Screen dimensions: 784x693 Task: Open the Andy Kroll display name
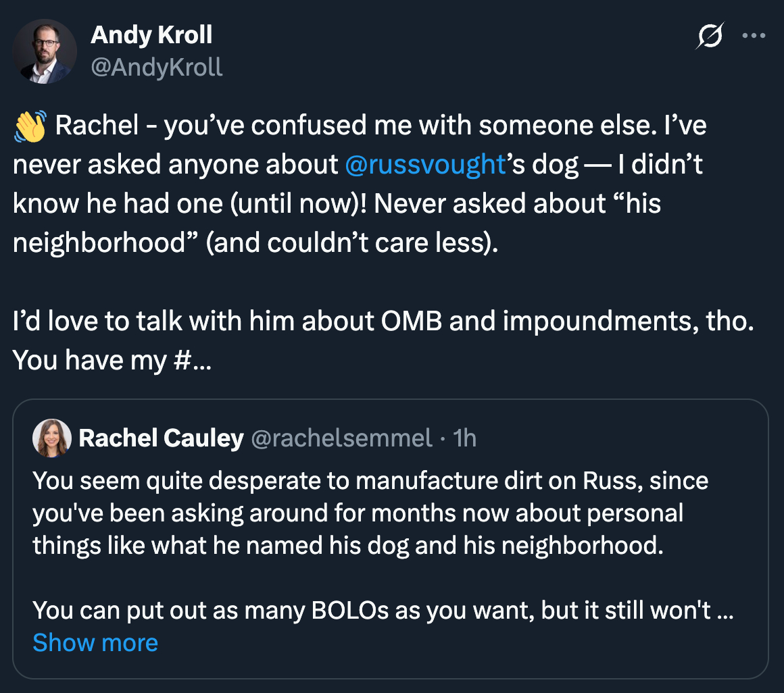[x=151, y=35]
